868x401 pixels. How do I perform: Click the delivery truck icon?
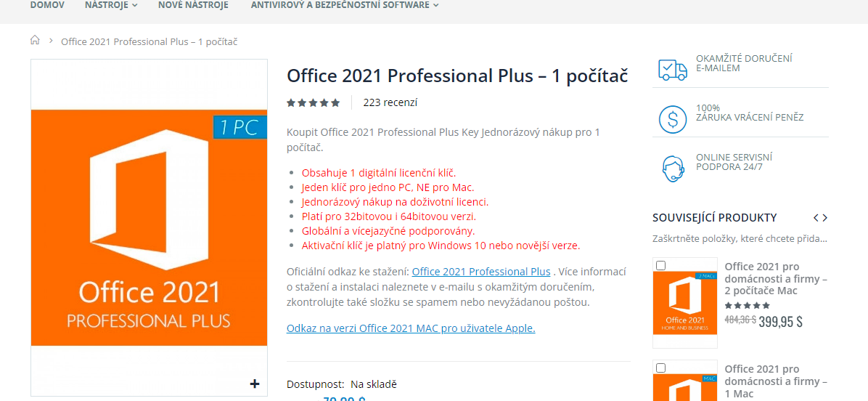coord(672,69)
